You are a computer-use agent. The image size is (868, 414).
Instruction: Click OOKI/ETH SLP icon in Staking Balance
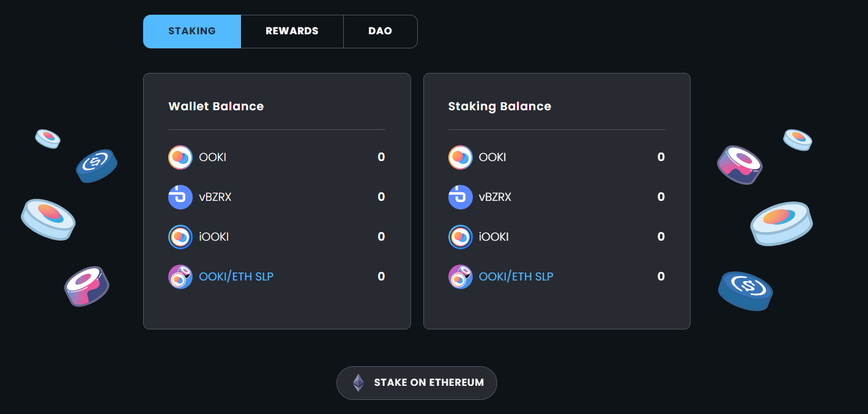tap(461, 277)
